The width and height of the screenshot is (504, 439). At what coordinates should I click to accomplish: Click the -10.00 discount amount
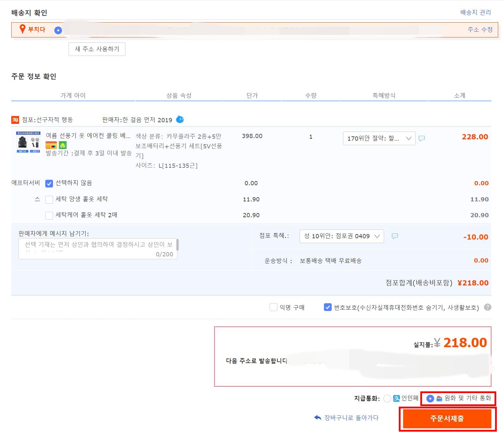pyautogui.click(x=476, y=237)
